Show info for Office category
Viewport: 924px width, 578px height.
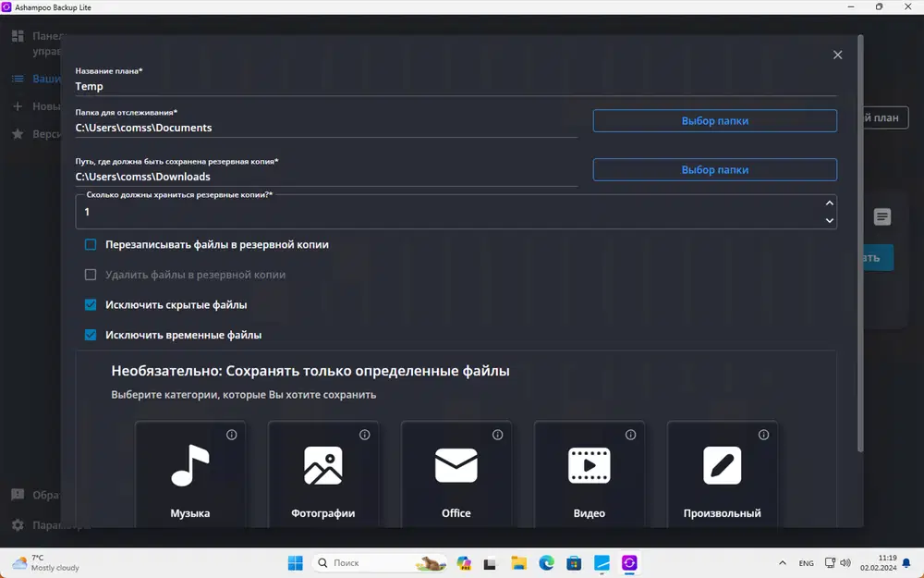pyautogui.click(x=498, y=435)
